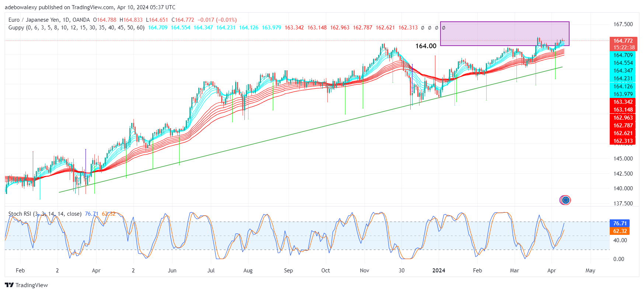Click the Jul label on time axis
Viewport: 644px width, 293px height.
[x=211, y=271]
